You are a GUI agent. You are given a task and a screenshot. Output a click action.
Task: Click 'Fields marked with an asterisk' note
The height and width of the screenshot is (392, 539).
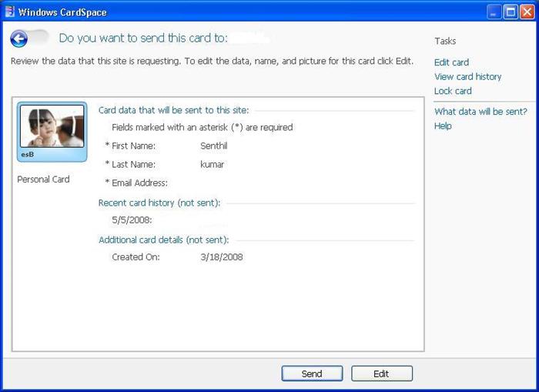point(203,128)
